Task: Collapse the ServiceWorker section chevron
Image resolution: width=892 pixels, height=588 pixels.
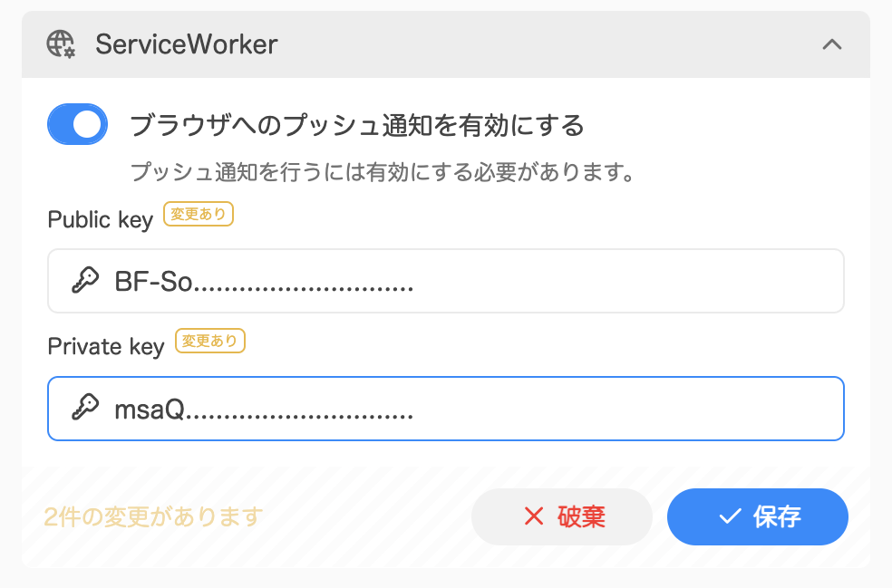Action: coord(831,44)
